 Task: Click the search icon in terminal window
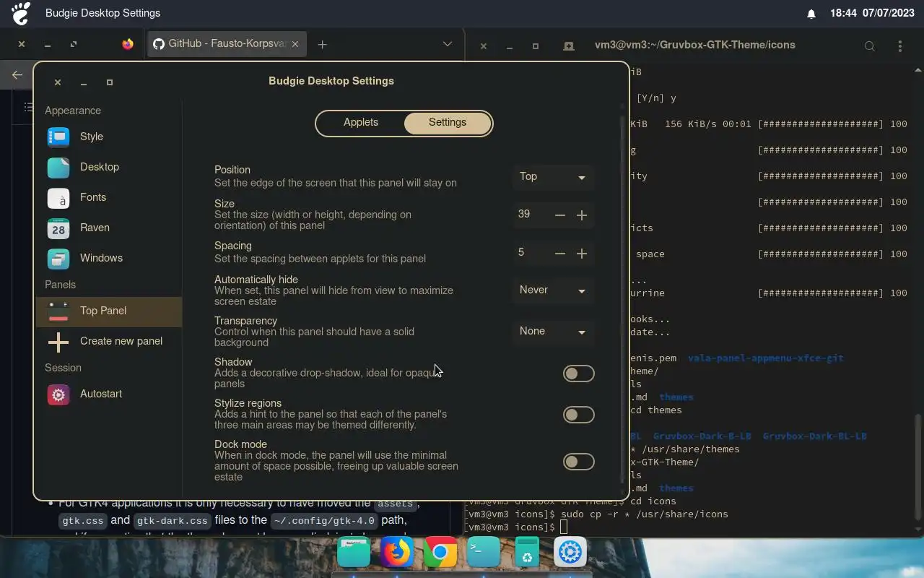[870, 46]
